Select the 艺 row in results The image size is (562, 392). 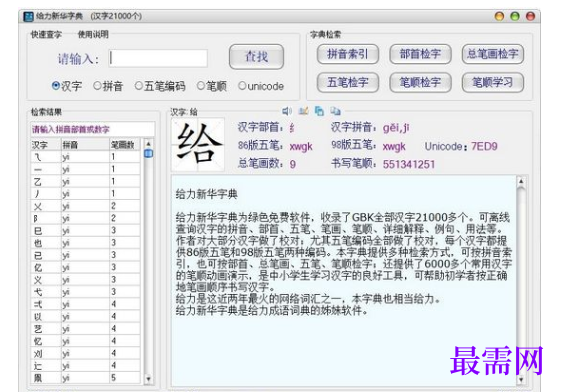point(85,329)
